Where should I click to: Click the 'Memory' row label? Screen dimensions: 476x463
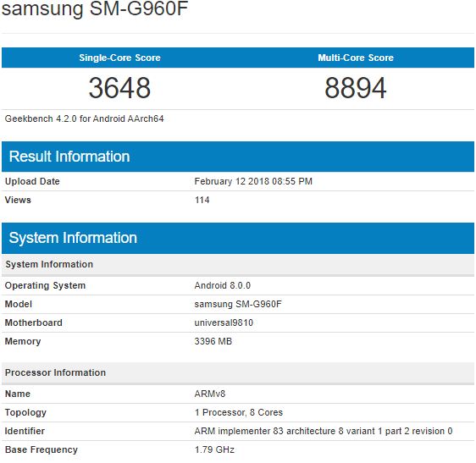point(23,341)
